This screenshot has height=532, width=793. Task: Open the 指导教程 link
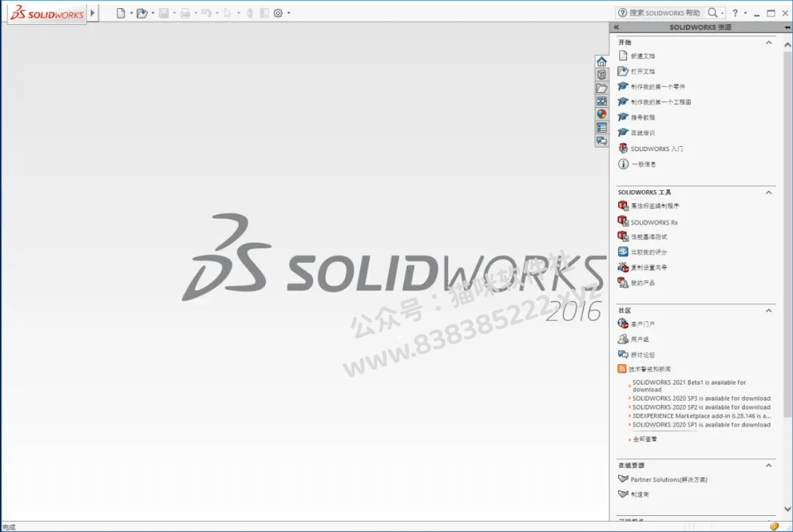click(642, 117)
